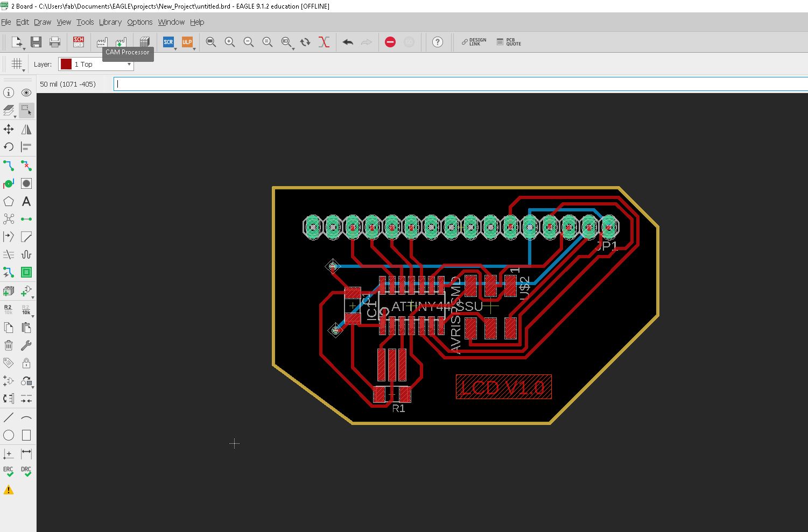Screen dimensions: 808x532
Task: Select the Copy tool
Action: click(9, 328)
